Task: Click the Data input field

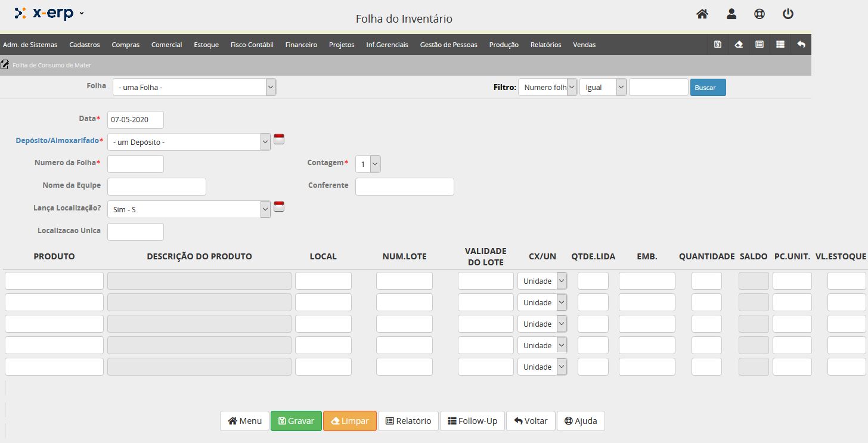Action: pyautogui.click(x=135, y=119)
